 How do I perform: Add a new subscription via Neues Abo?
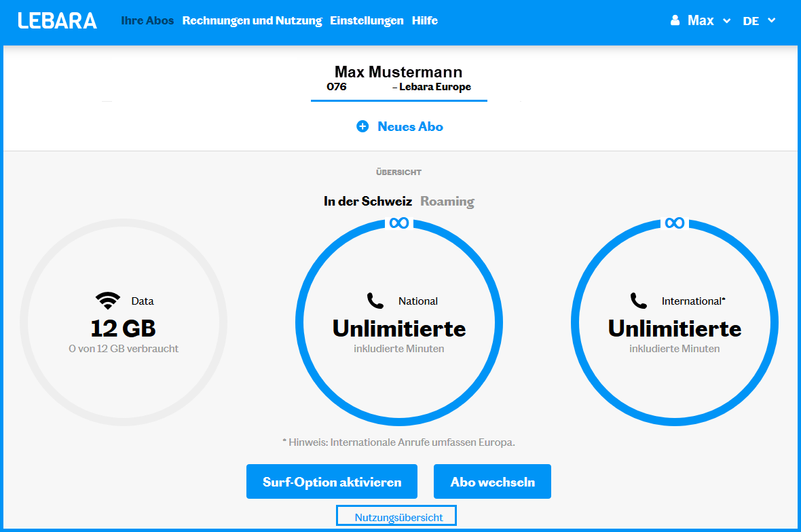coord(399,127)
